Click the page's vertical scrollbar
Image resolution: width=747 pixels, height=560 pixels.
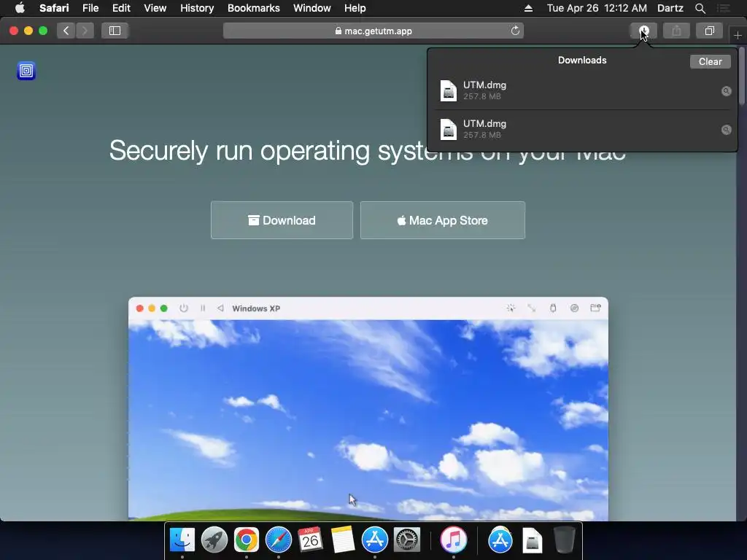742,76
